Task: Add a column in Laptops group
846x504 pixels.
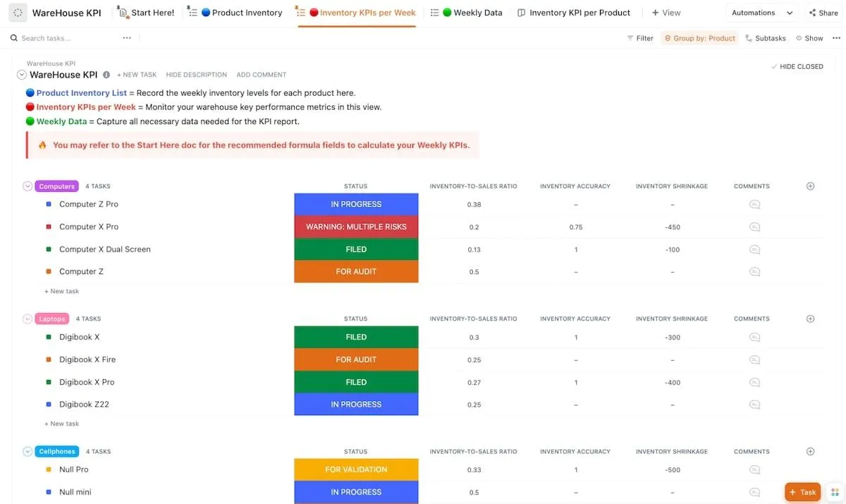Action: pyautogui.click(x=810, y=319)
